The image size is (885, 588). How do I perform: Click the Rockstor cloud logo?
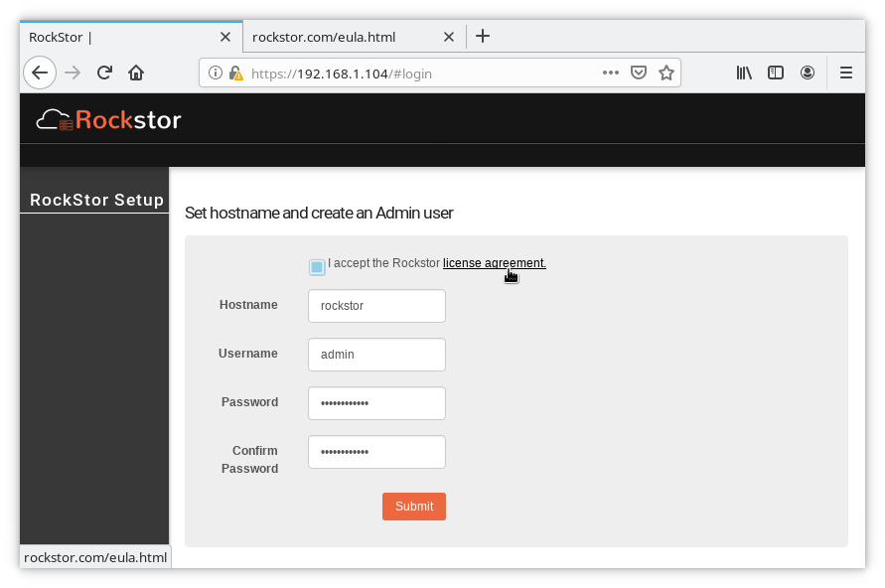point(109,119)
